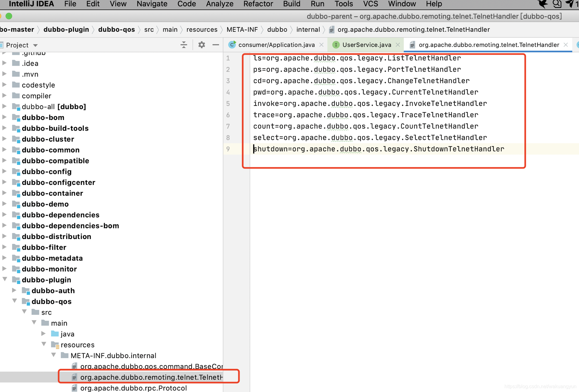Click the UserService.java interface icon
579x392 pixels.
pyautogui.click(x=336, y=45)
